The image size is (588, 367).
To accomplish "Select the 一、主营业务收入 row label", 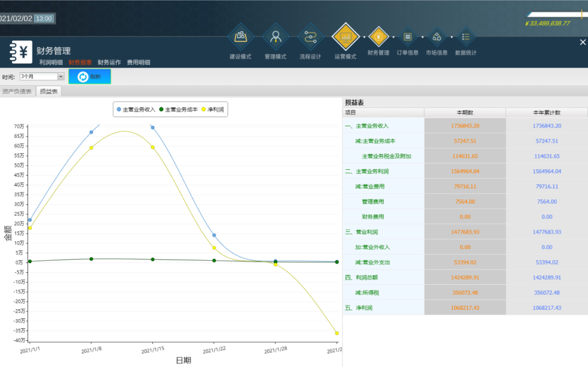I will pos(367,126).
